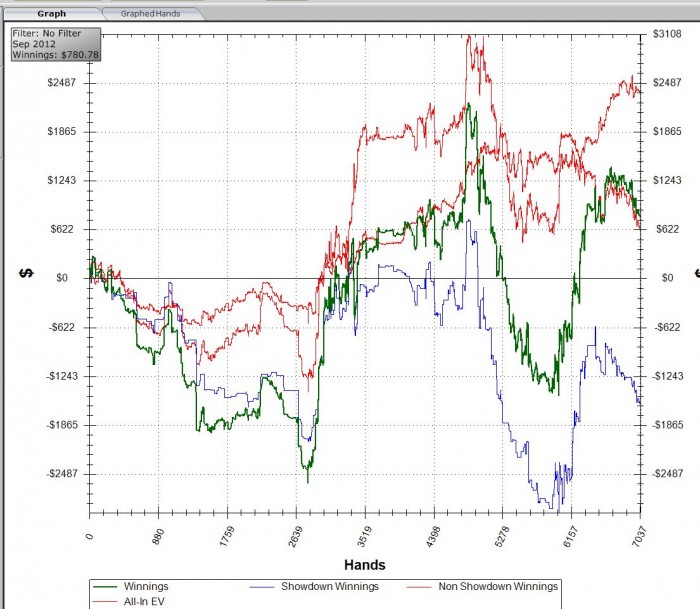
Task: Click the x-axis tick label 880
Action: pyautogui.click(x=158, y=537)
